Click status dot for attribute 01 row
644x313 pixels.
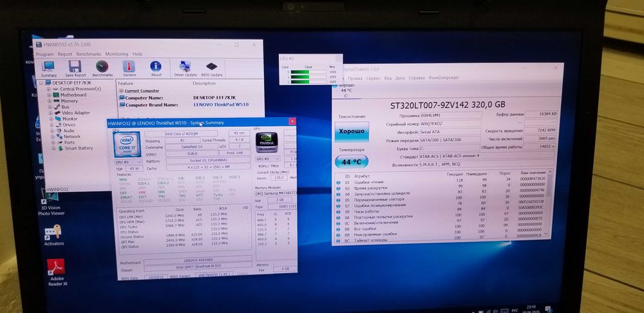(339, 182)
